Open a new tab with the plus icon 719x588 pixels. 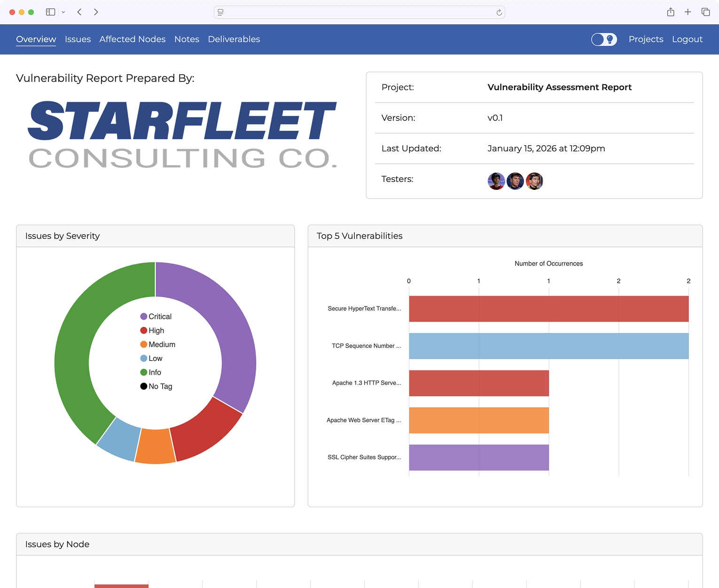point(688,12)
